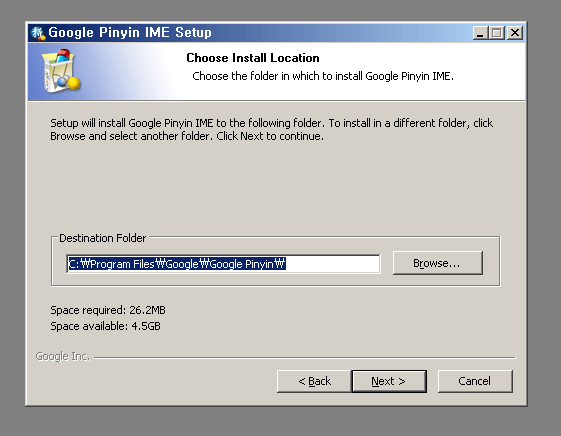Viewport: 561px width, 436px height.
Task: Click the Google Inc. branding text
Action: click(x=63, y=357)
